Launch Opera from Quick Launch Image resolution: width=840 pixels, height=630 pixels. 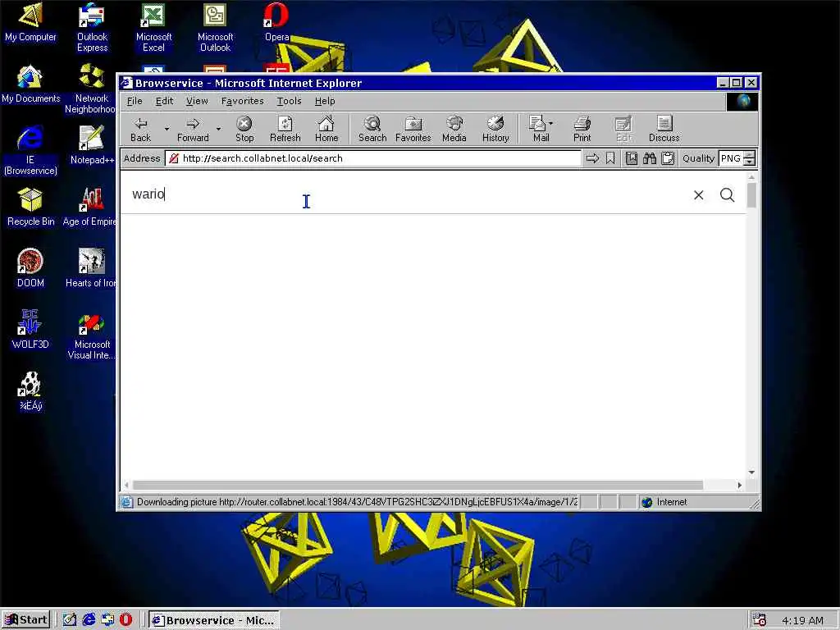point(126,620)
